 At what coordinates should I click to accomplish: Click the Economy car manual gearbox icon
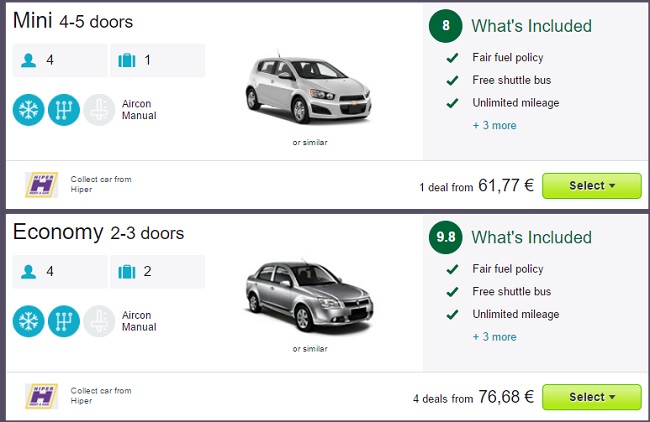click(x=64, y=321)
